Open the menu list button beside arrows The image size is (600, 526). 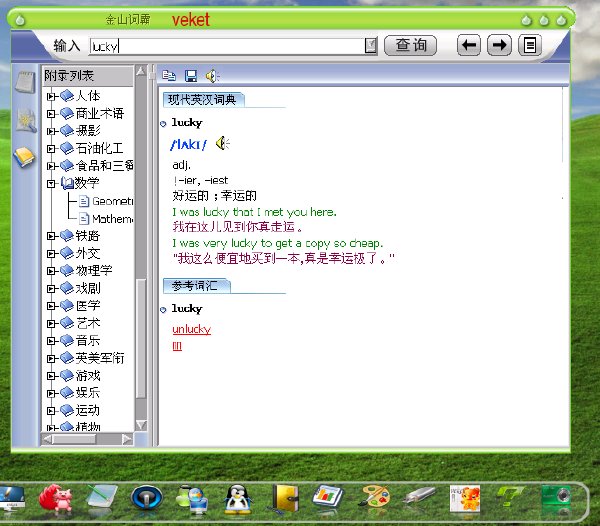pyautogui.click(x=530, y=46)
